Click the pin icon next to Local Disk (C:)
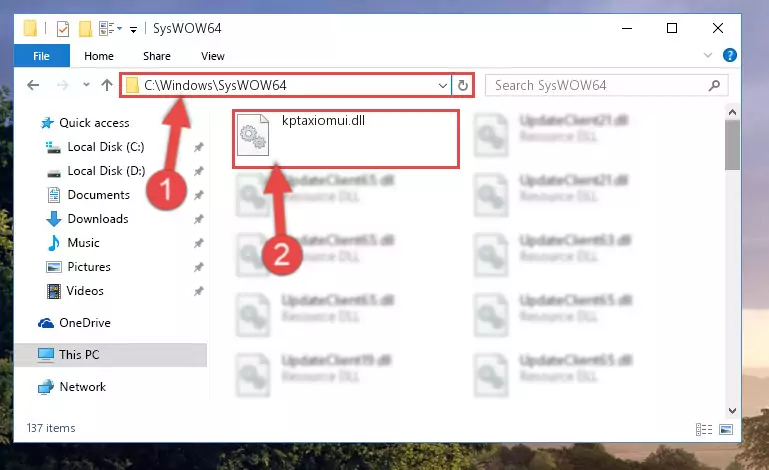The height and width of the screenshot is (470, 769). point(198,147)
